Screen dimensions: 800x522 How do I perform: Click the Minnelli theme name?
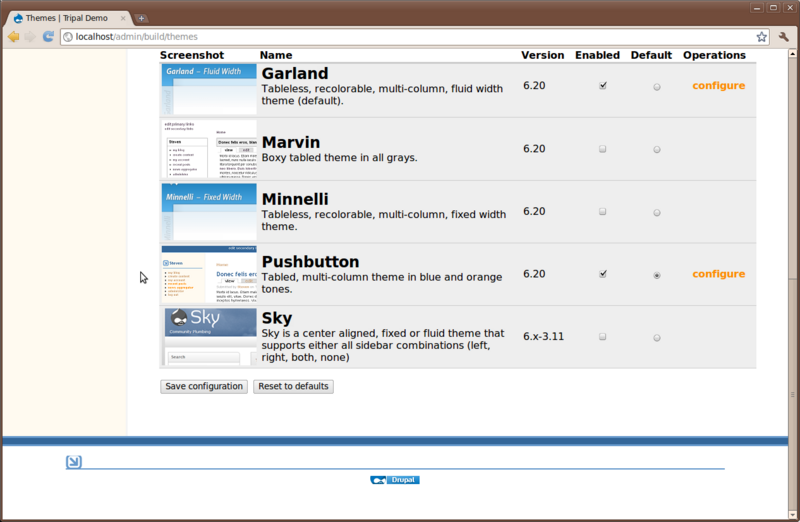[295, 199]
